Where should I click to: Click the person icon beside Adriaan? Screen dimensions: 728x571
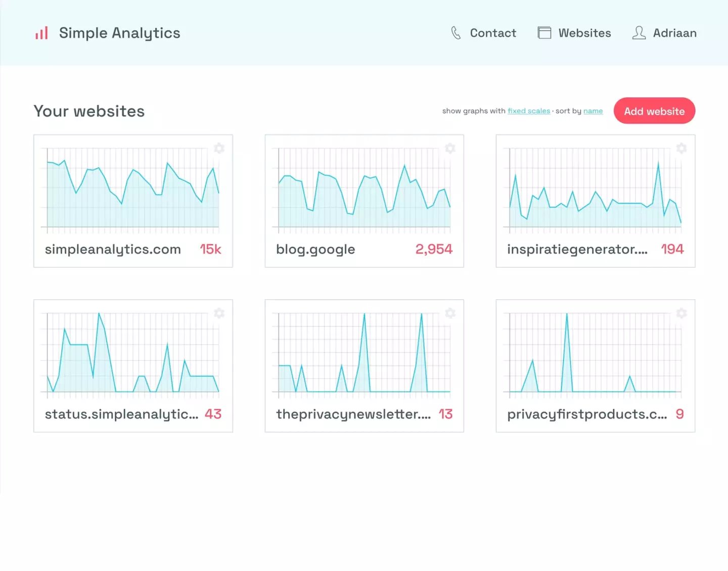tap(639, 32)
